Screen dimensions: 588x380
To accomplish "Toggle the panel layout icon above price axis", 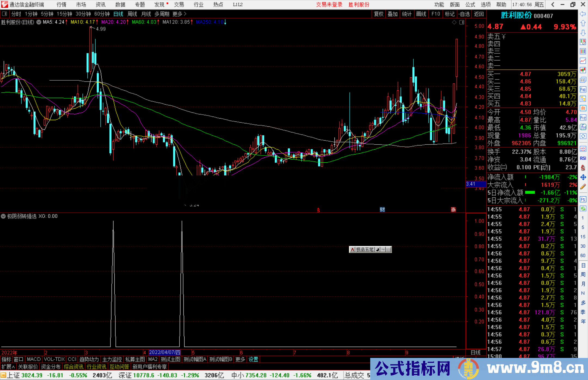I will (462, 22).
